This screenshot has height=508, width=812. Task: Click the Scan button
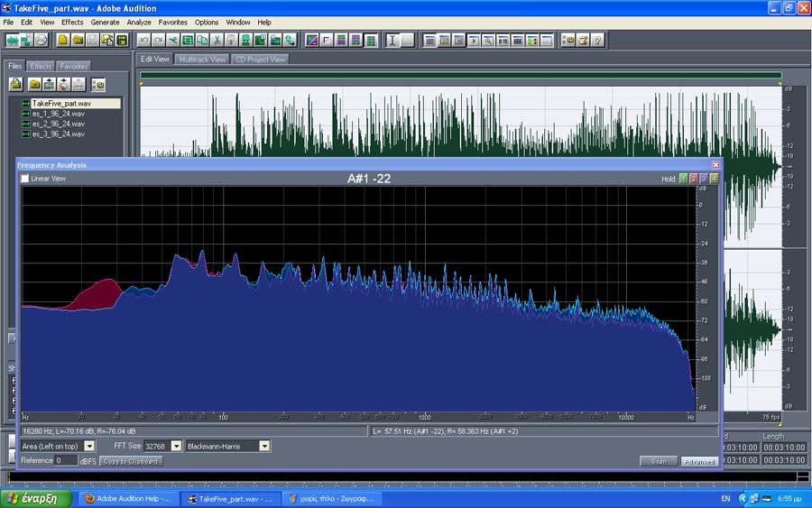pyautogui.click(x=659, y=461)
